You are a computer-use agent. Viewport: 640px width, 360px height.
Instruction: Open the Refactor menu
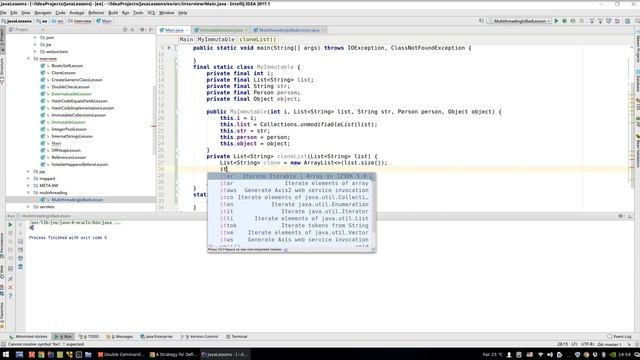[96, 13]
